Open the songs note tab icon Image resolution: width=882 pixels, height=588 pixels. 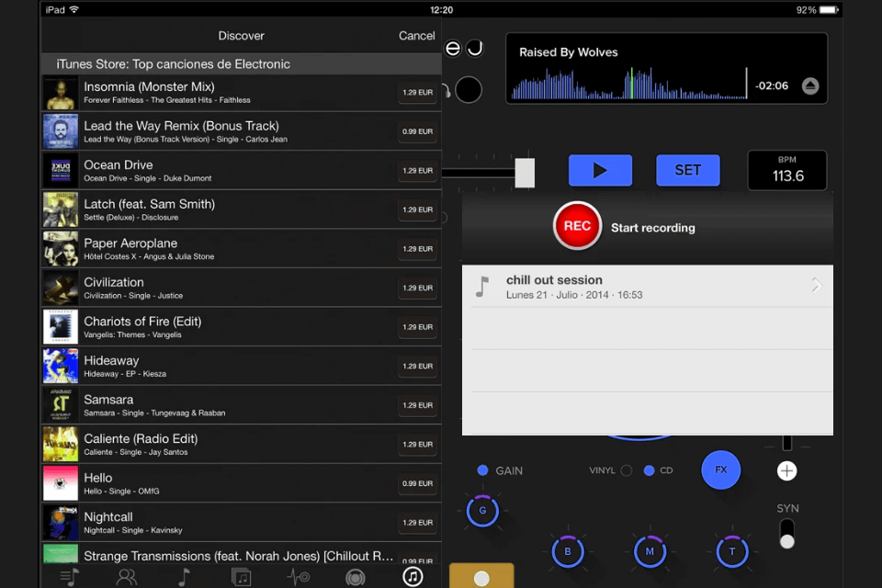pos(184,577)
